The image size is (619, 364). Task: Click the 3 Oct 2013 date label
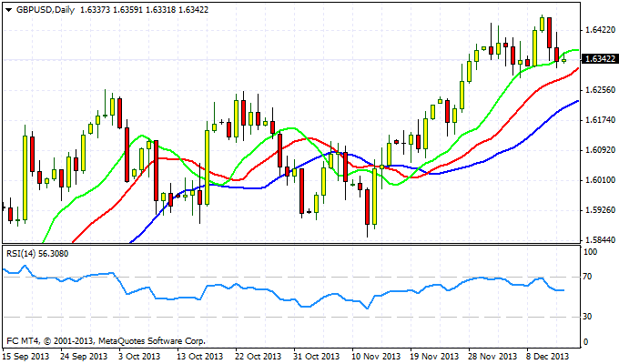[x=139, y=356]
